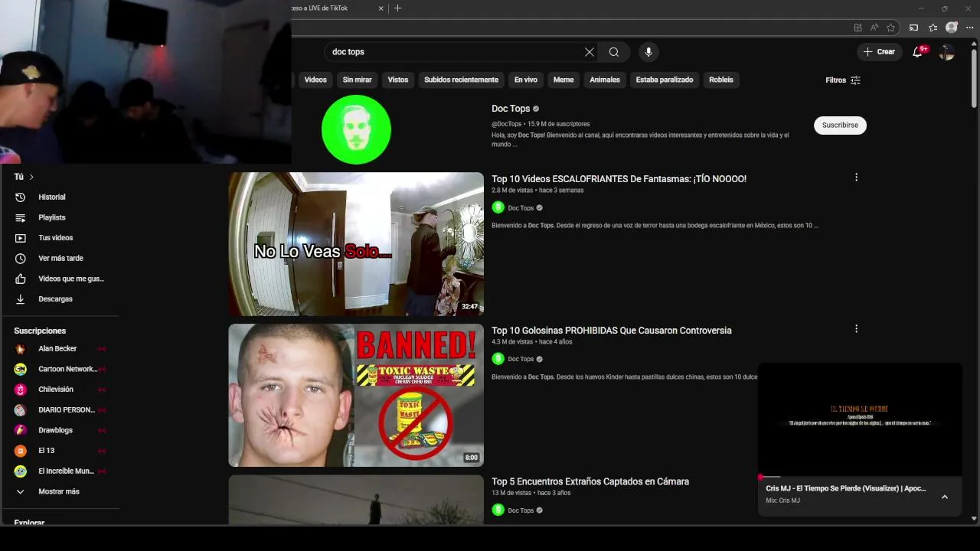Select the Robleis filter chip
The height and width of the screenshot is (551, 980).
pyautogui.click(x=721, y=80)
